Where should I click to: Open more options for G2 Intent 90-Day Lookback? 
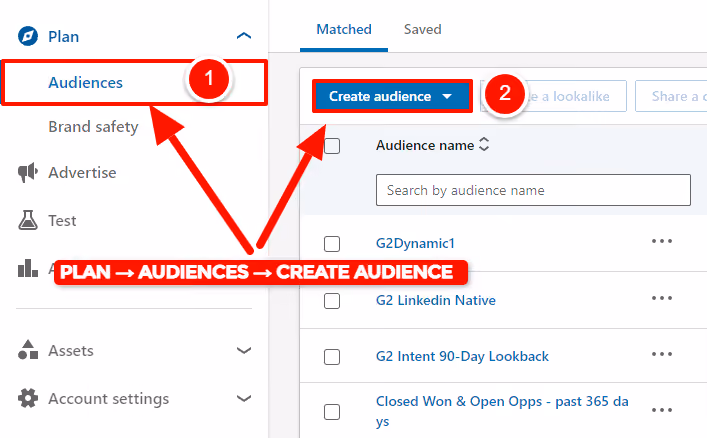661,354
